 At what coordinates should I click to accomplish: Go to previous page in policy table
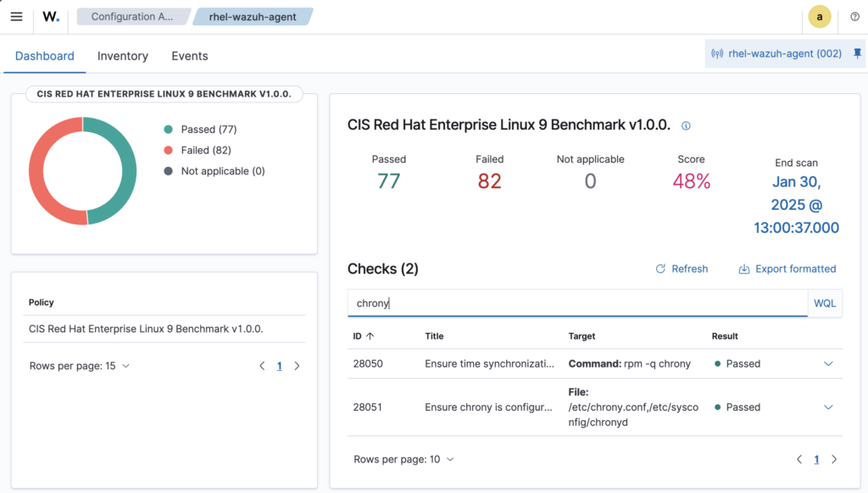[263, 366]
